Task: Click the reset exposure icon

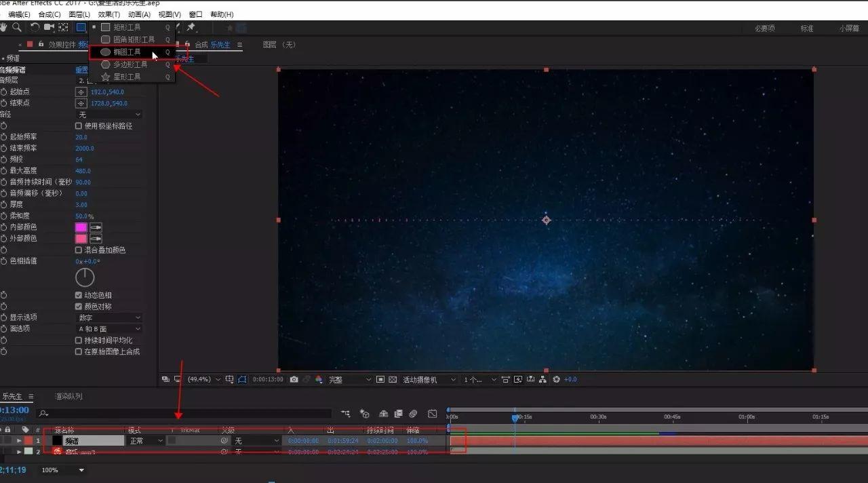Action: [x=555, y=379]
